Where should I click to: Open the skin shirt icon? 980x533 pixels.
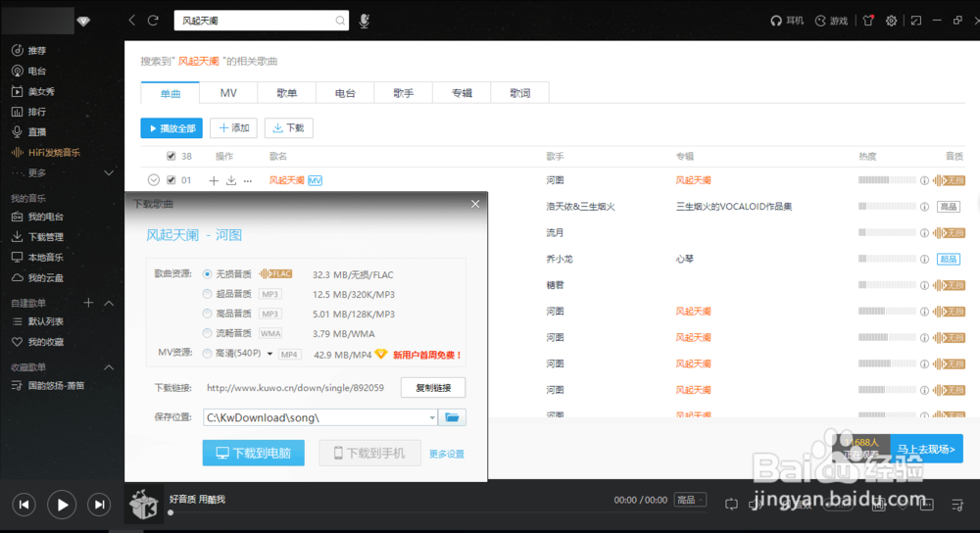[x=868, y=21]
